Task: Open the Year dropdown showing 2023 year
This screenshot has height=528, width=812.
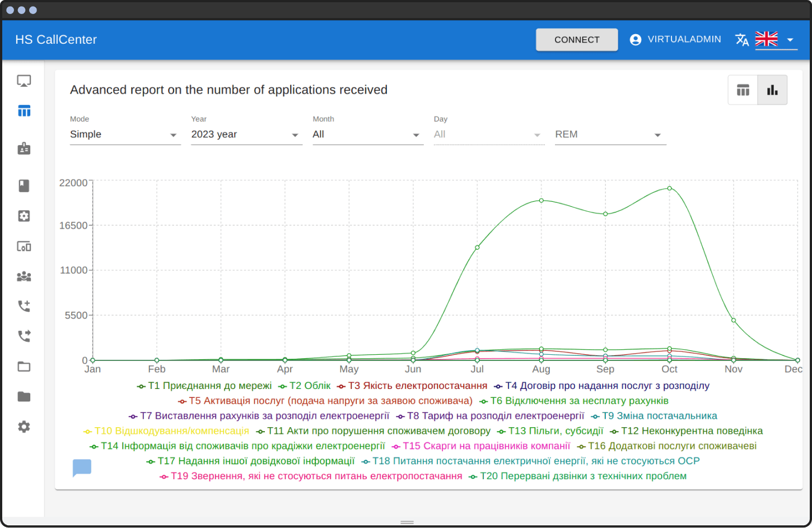Action: click(x=246, y=135)
